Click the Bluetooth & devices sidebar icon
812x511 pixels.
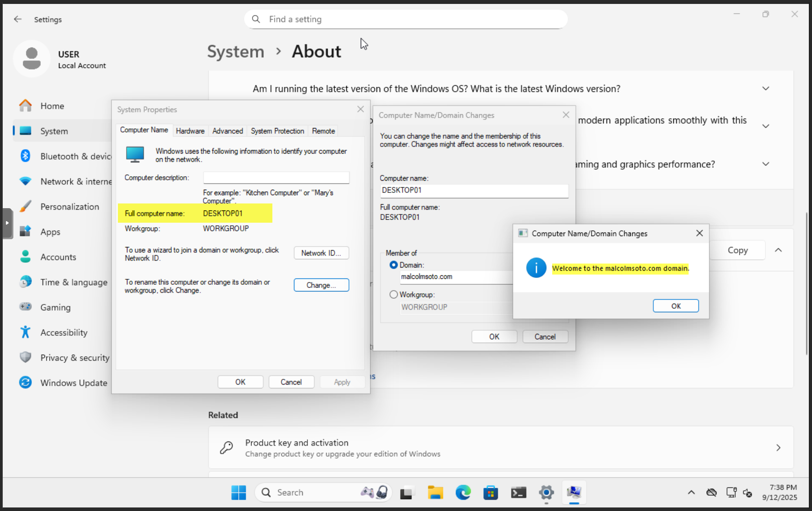click(x=26, y=156)
